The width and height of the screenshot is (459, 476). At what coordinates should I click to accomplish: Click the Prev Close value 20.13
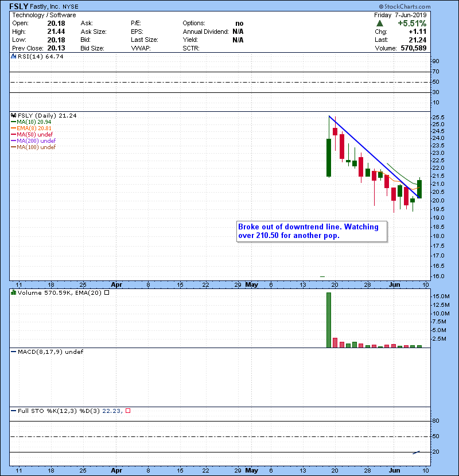coord(56,48)
